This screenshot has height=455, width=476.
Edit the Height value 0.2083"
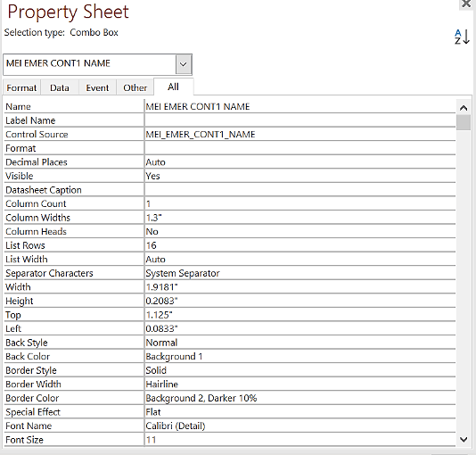click(x=300, y=301)
